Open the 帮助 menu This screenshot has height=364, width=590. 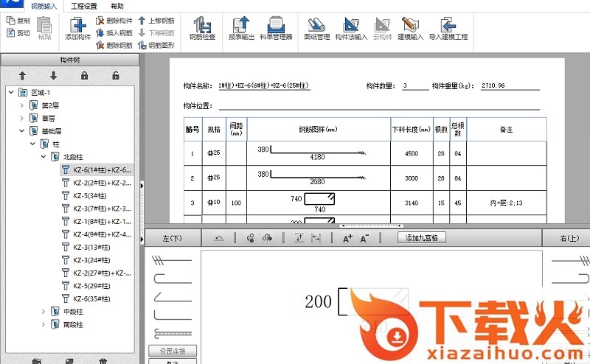tap(117, 6)
